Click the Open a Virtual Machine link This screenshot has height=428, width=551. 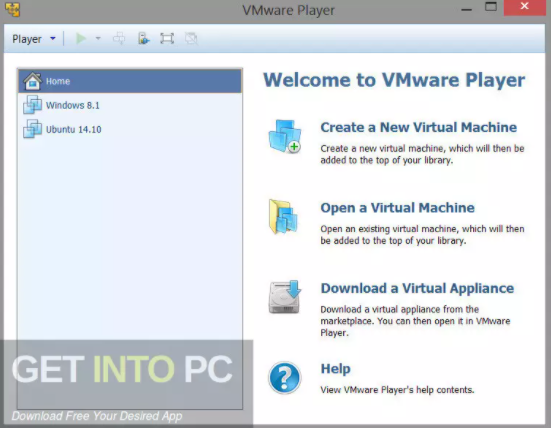(x=397, y=208)
